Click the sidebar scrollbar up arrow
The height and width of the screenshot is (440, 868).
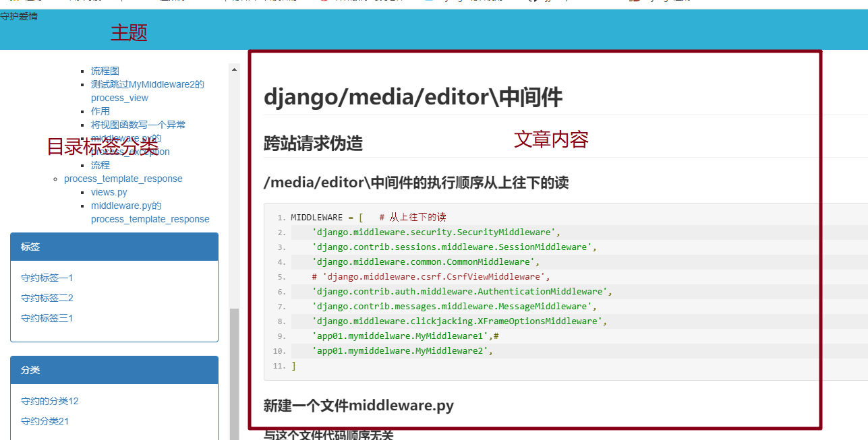pos(235,69)
